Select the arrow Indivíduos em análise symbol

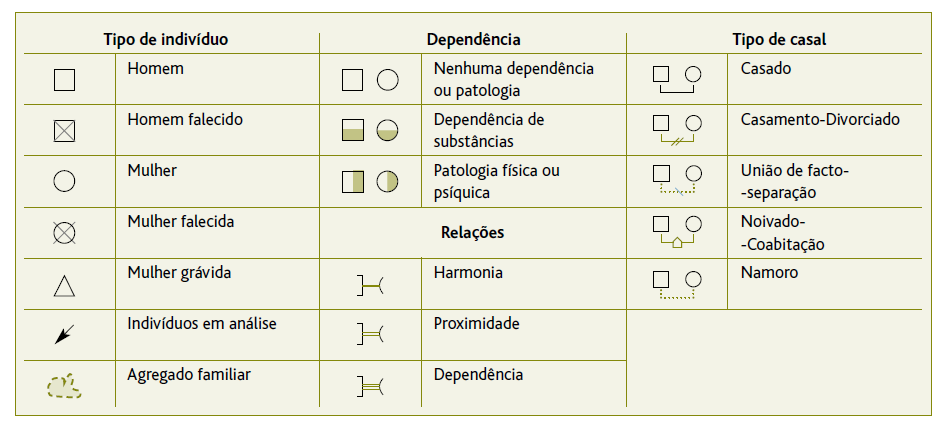point(64,335)
